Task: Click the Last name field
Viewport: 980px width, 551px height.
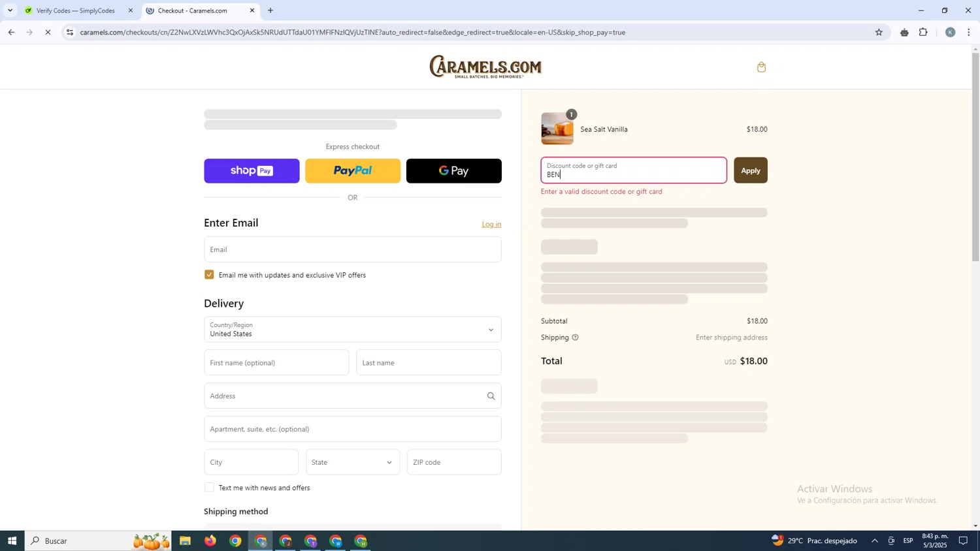Action: (x=429, y=363)
